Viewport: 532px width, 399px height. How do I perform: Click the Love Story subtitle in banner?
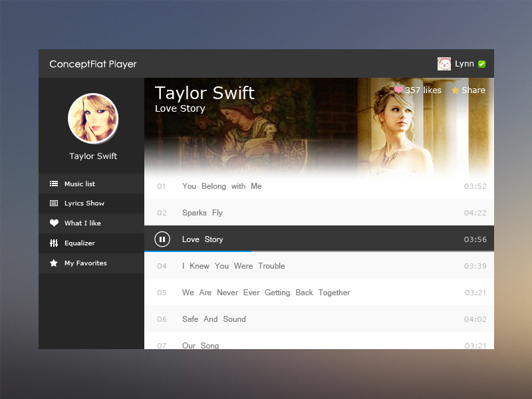click(x=180, y=108)
